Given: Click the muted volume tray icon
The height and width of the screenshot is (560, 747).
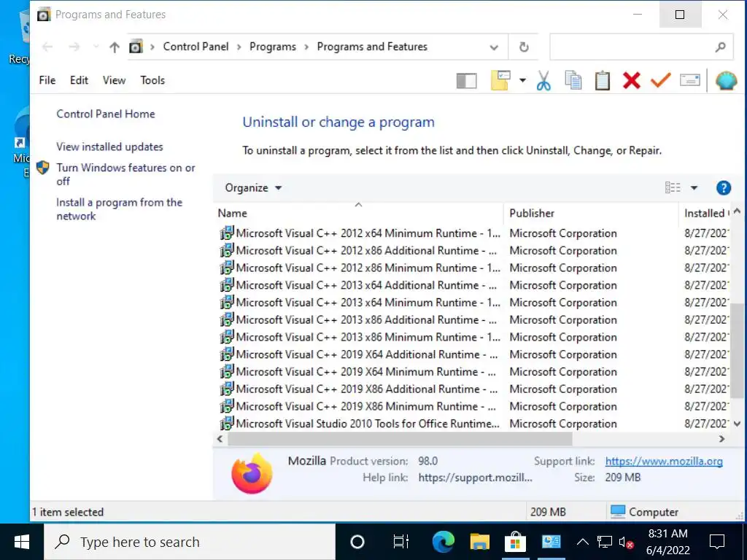Looking at the screenshot, I should [x=625, y=542].
